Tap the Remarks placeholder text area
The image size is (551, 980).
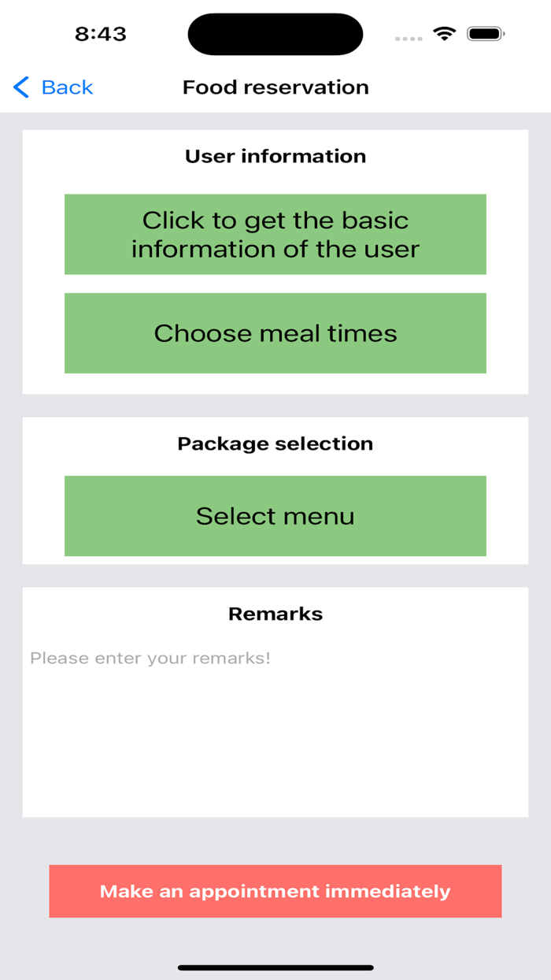tap(150, 658)
